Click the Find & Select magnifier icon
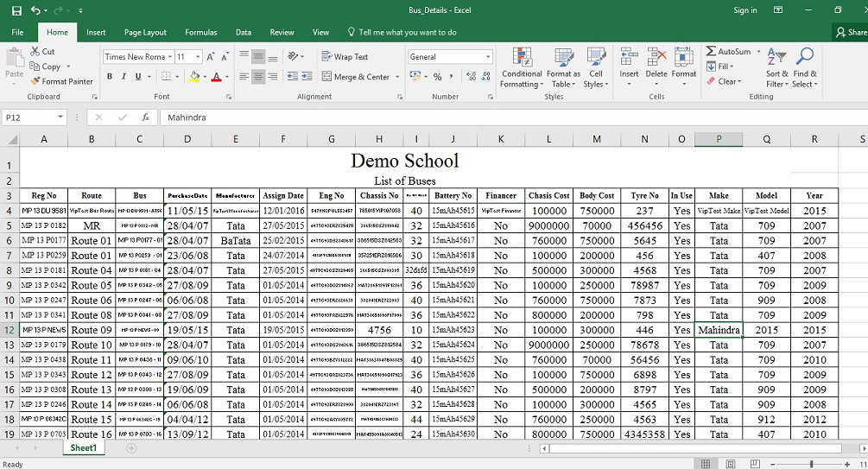868x469 pixels. [x=804, y=57]
